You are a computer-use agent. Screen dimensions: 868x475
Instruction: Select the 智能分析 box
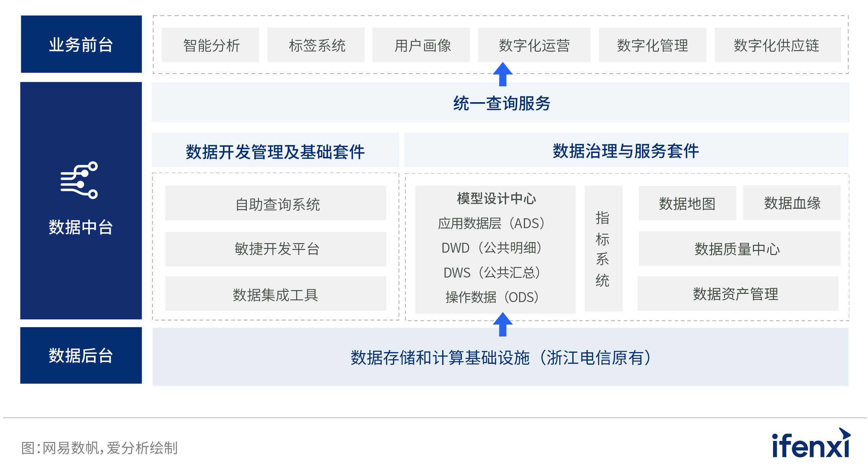(210, 45)
